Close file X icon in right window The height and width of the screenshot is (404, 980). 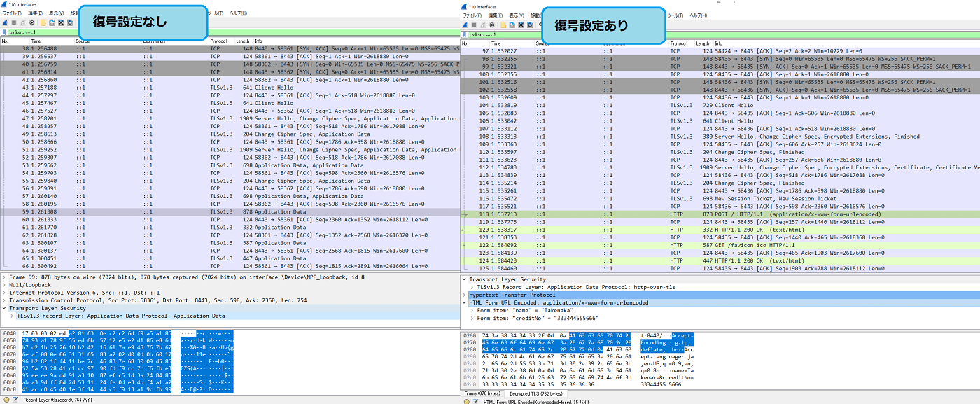coord(521,25)
